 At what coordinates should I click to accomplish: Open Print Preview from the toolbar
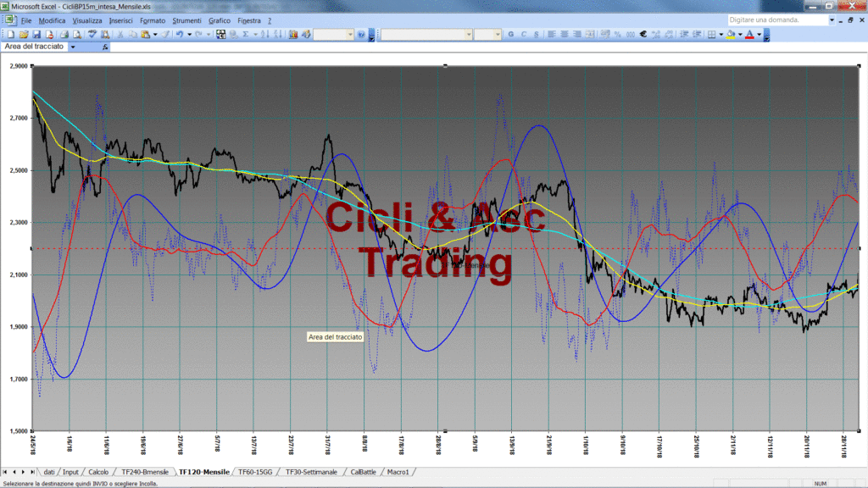click(x=77, y=34)
